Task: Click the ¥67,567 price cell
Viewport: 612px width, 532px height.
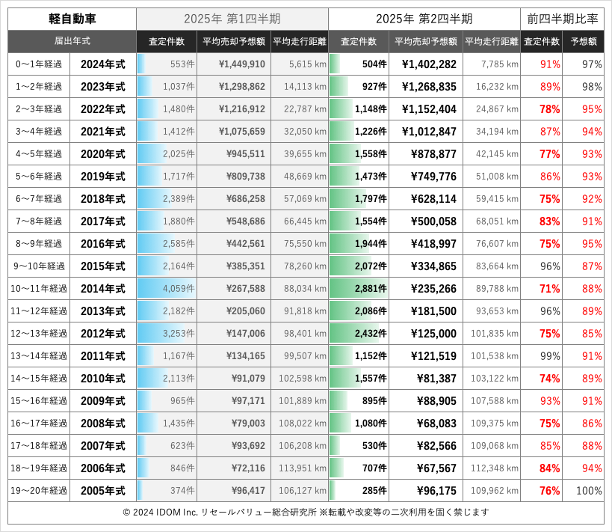Action: pyautogui.click(x=426, y=468)
